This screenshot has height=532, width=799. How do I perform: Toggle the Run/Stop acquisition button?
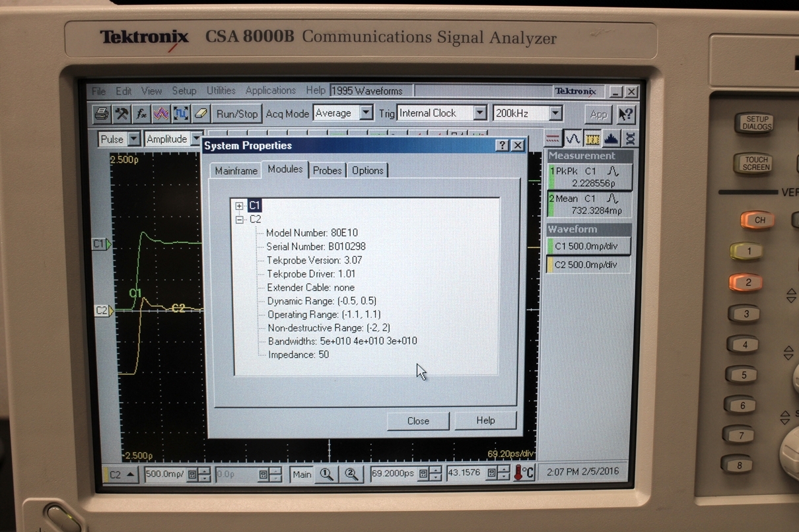[237, 114]
